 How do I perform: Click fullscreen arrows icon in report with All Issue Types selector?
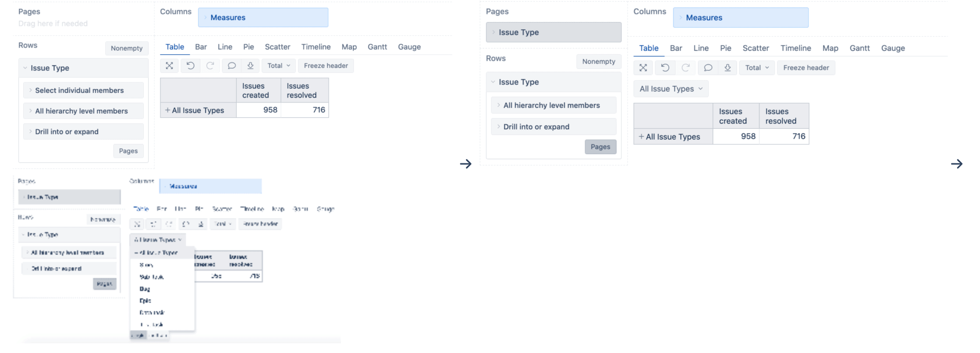pyautogui.click(x=643, y=68)
